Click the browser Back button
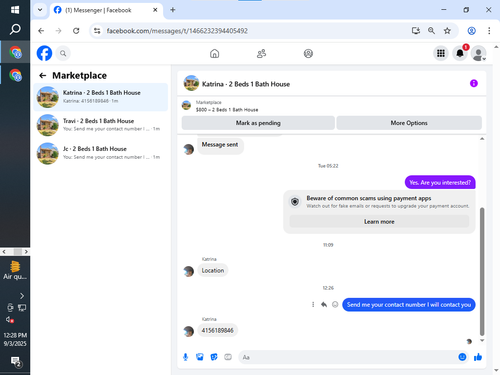The image size is (500, 375). click(x=41, y=31)
